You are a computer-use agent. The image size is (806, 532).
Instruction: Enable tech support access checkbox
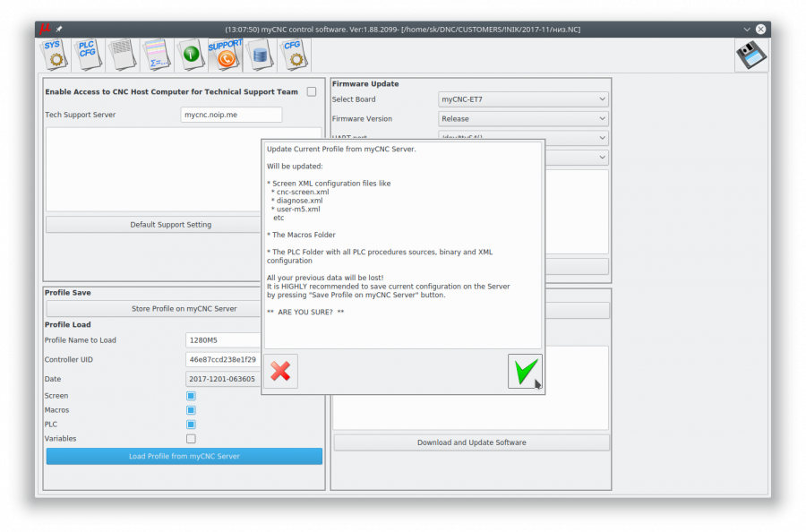click(x=312, y=91)
